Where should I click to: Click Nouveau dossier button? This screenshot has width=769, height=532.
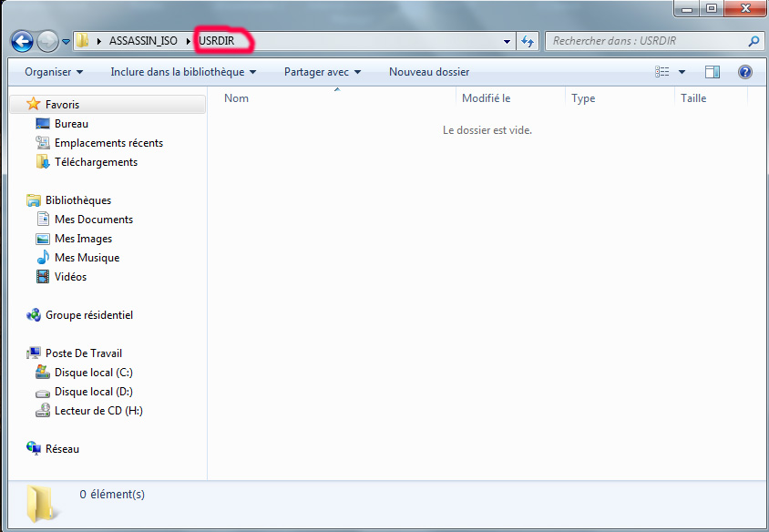[429, 72]
